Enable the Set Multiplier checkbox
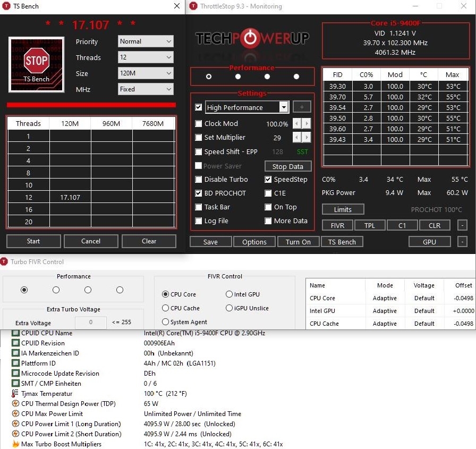Image resolution: width=476 pixels, height=449 pixels. (x=199, y=138)
